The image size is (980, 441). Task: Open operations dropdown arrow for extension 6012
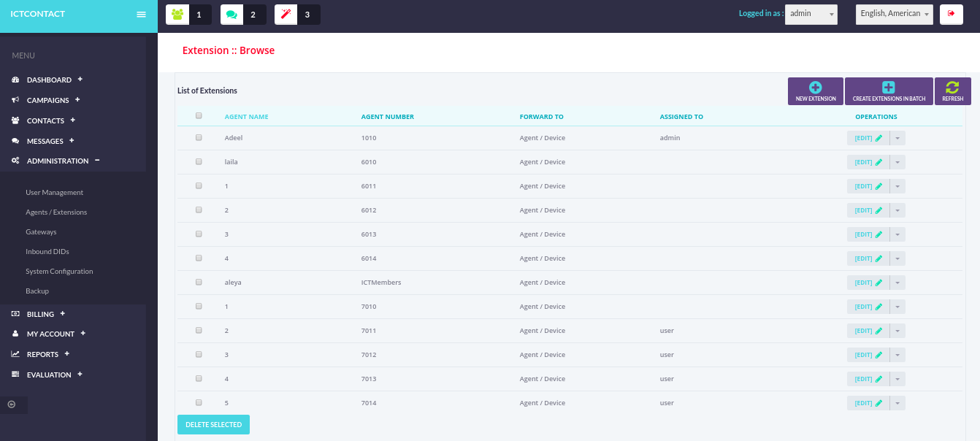pyautogui.click(x=898, y=210)
